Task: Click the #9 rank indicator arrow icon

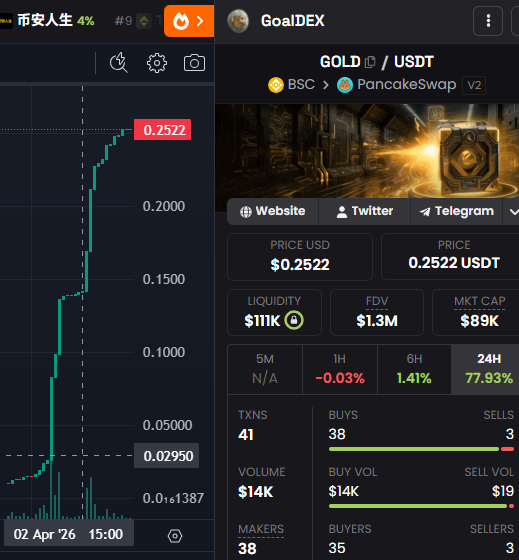Action: point(144,21)
